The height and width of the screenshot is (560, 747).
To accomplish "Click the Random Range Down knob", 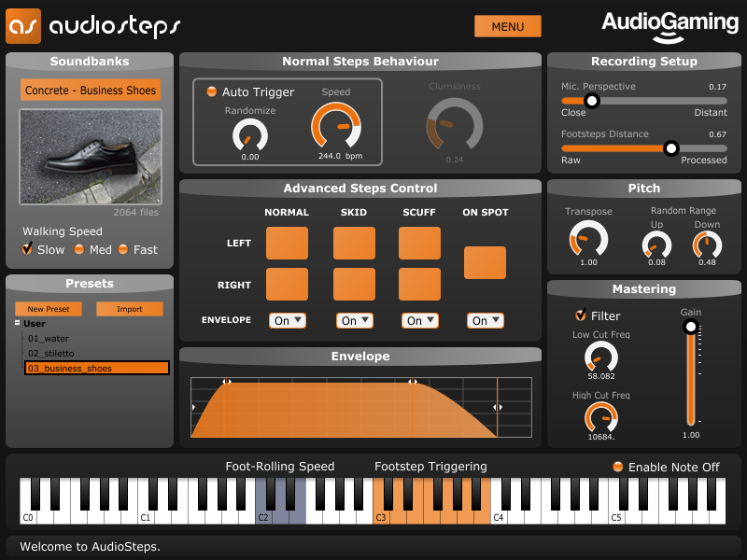I will point(707,245).
